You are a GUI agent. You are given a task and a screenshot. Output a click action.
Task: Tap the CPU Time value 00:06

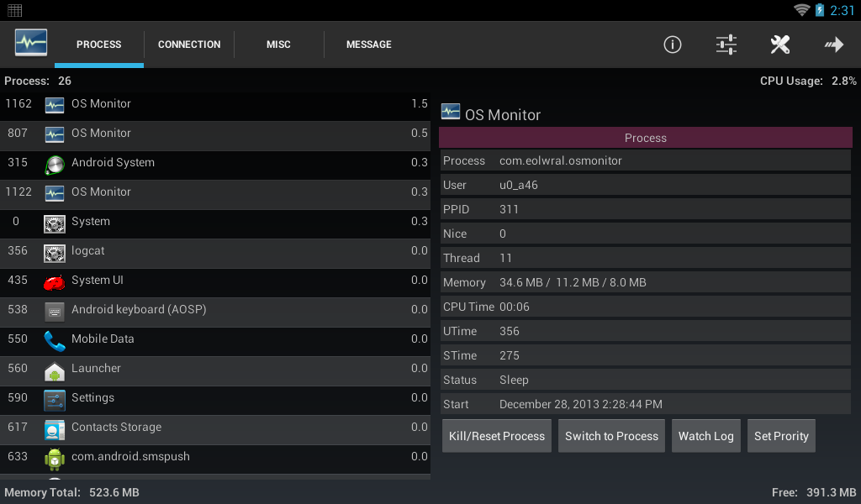515,307
